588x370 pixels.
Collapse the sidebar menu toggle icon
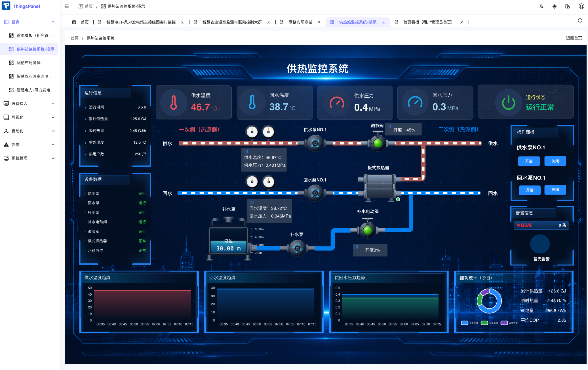[67, 6]
